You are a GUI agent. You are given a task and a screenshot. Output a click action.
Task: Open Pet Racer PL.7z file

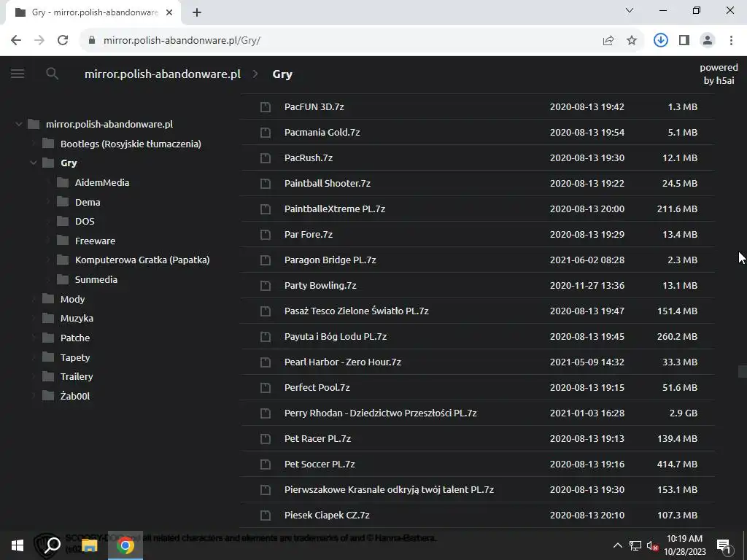tap(317, 438)
